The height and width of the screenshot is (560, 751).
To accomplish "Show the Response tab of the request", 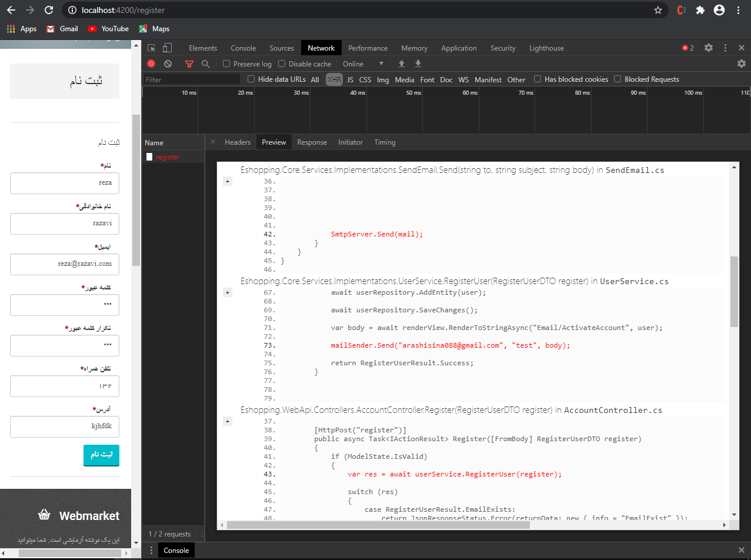I will (312, 142).
